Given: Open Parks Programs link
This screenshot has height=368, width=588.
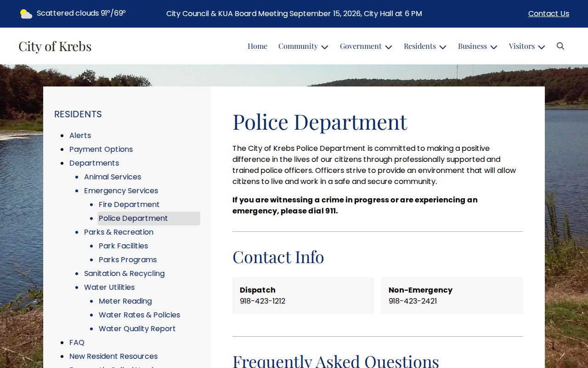Looking at the screenshot, I should click(x=128, y=259).
